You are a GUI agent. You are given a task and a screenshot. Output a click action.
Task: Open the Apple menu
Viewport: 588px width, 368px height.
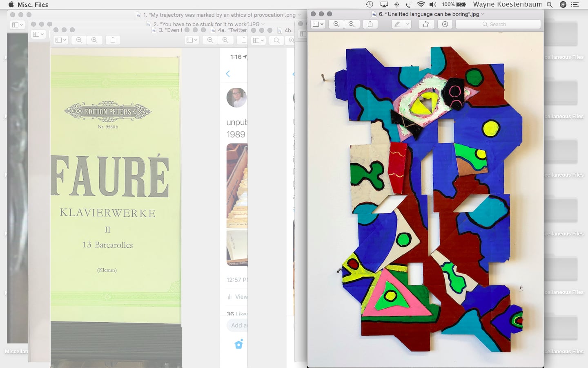11,4
